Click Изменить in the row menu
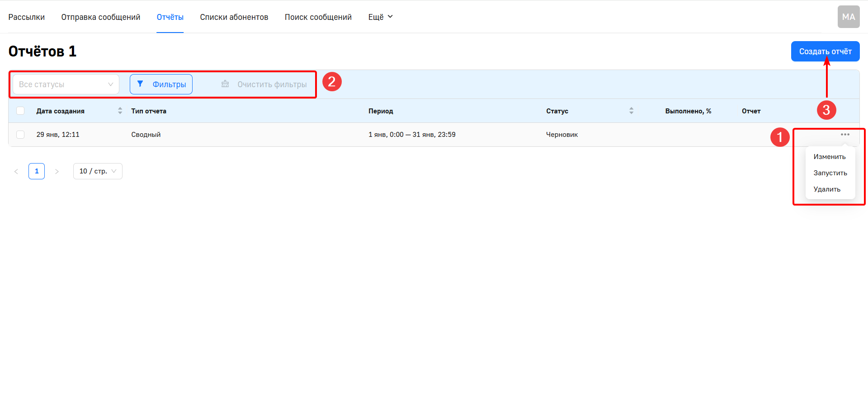The image size is (868, 412). (829, 157)
